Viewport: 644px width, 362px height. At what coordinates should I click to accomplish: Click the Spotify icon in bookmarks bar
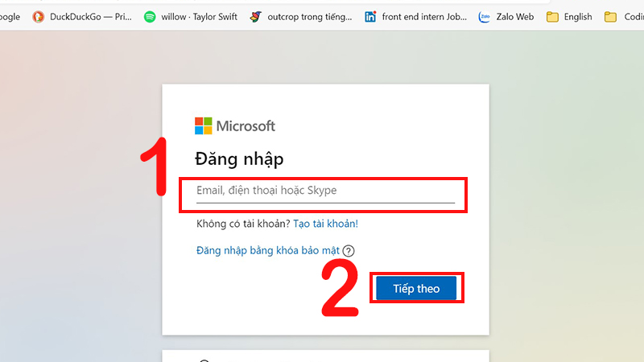[x=150, y=16]
